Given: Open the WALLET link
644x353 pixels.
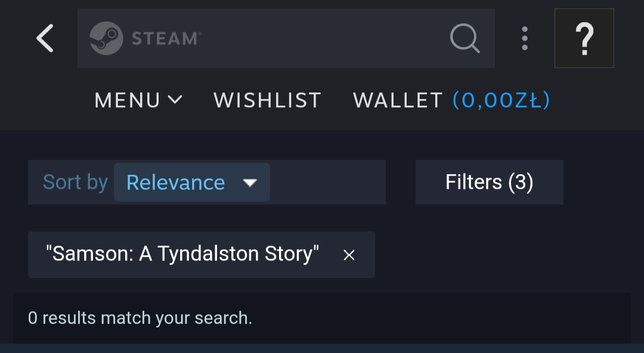Looking at the screenshot, I should (x=398, y=100).
